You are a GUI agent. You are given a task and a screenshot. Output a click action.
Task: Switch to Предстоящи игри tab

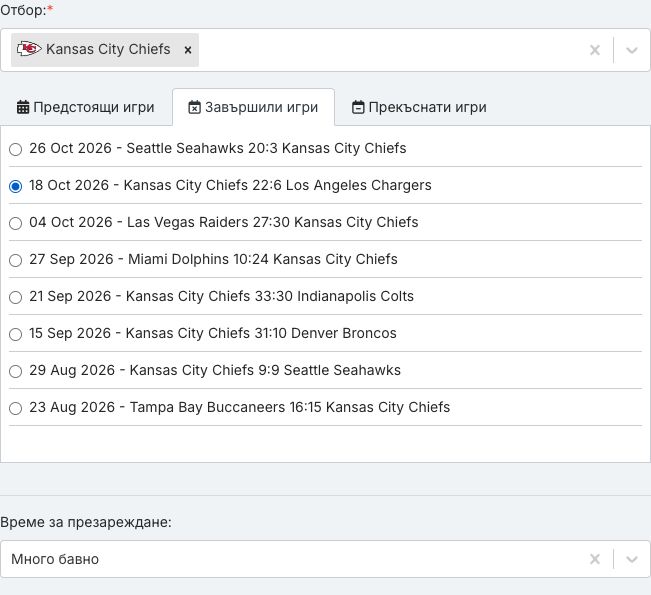[86, 107]
